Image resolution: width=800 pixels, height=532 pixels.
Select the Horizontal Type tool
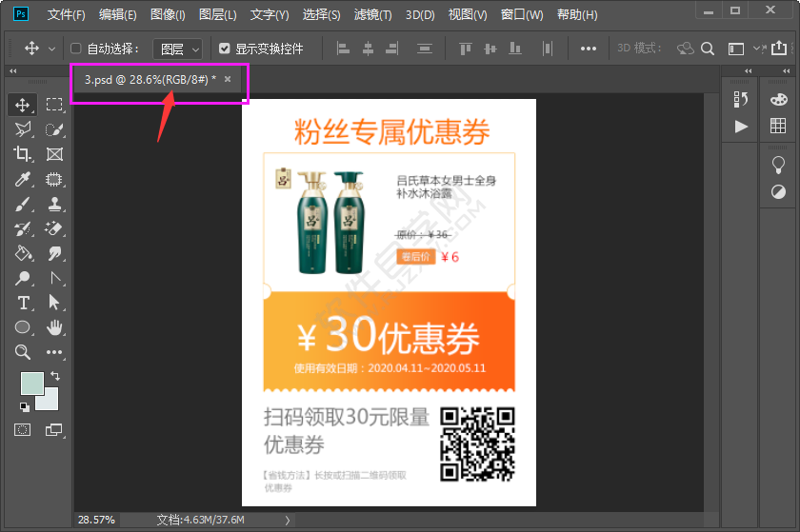click(23, 303)
